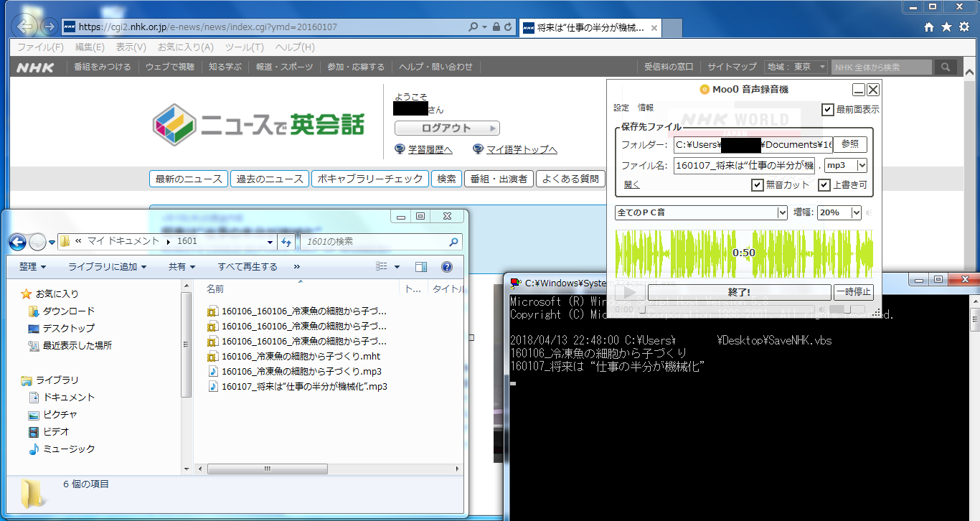980x521 pixels.
Task: Click 参照 to browse save folder
Action: click(850, 144)
